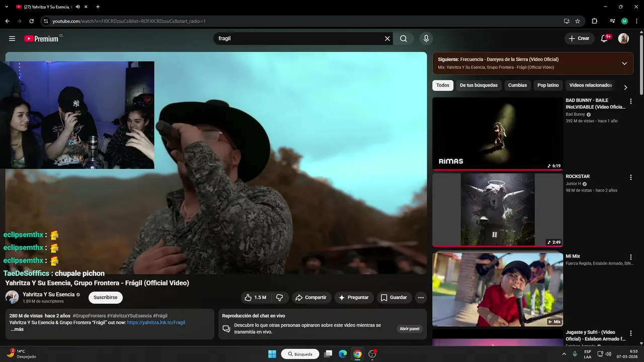Mute the tab via speaker icon
Viewport: 644px width, 362px height.
[x=77, y=7]
